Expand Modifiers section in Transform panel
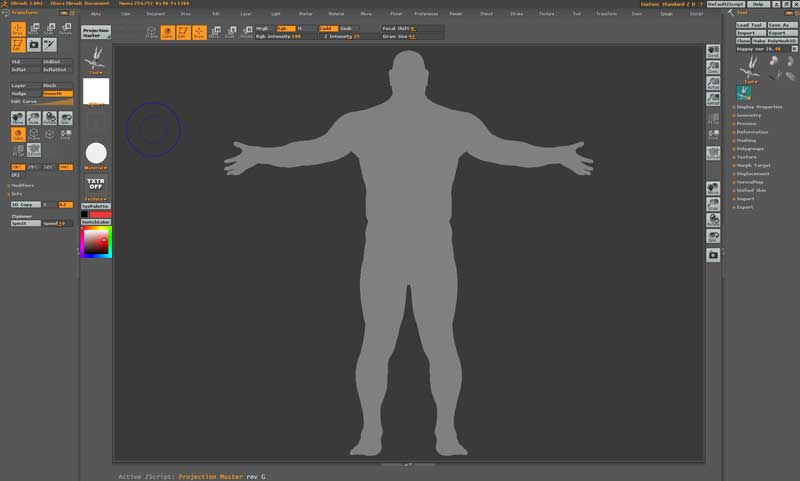The height and width of the screenshot is (481, 800). pos(22,185)
